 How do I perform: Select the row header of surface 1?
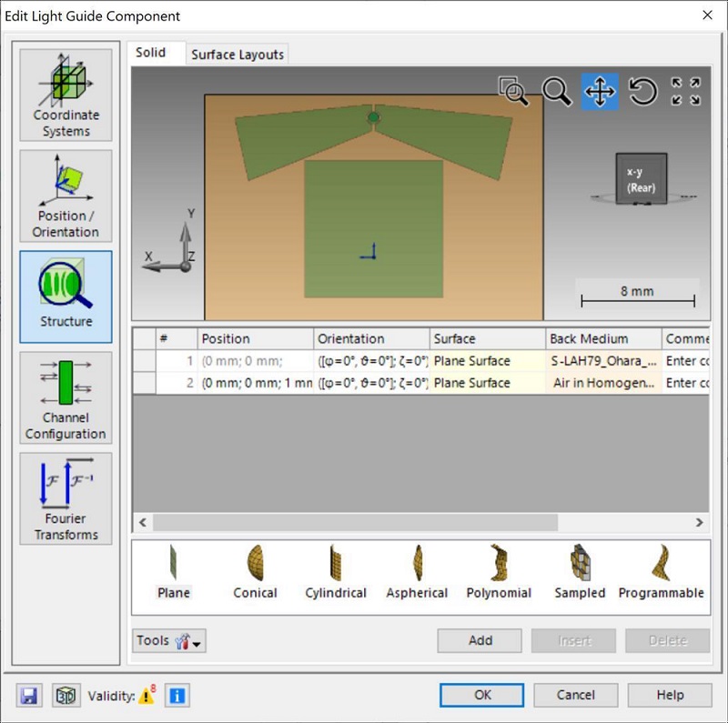coord(145,361)
